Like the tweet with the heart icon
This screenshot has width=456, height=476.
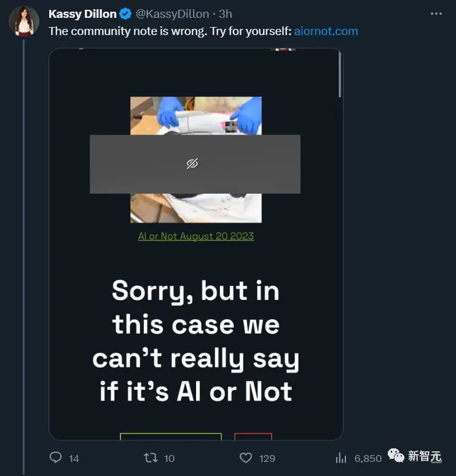[x=246, y=458]
